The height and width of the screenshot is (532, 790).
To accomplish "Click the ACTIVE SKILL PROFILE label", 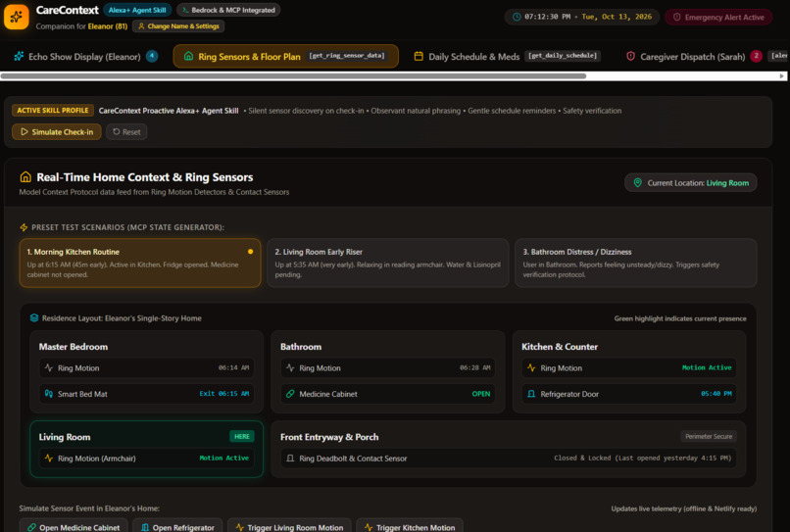I will click(53, 111).
